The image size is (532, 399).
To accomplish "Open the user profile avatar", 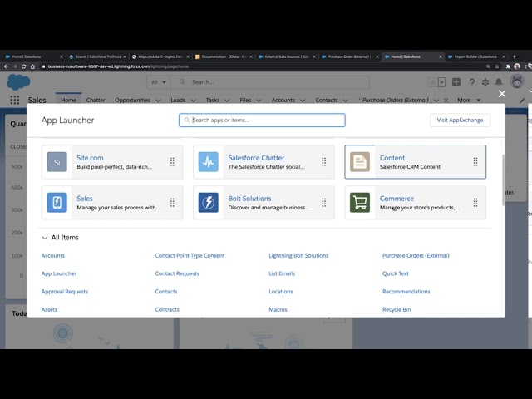I will [517, 81].
